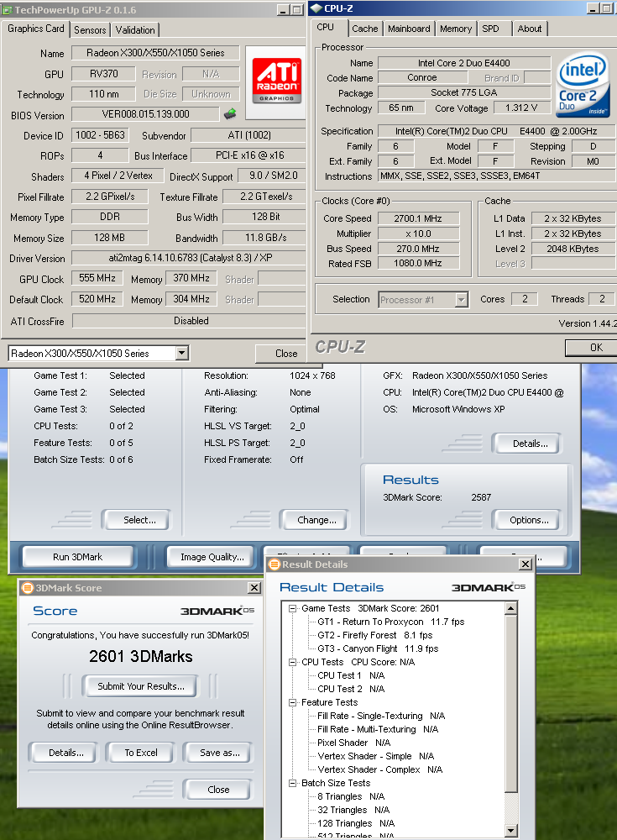Click Close button in the 3DMark Score dialog

tap(218, 790)
